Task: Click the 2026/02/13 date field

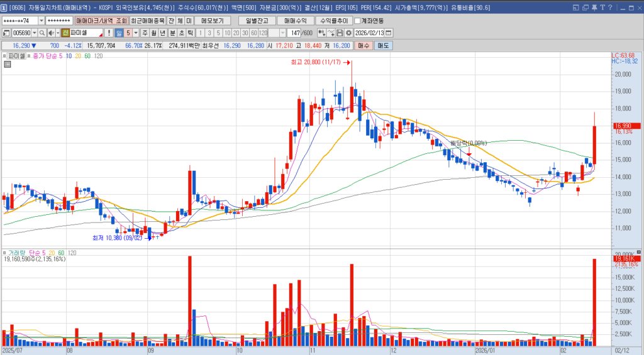Action: [369, 33]
